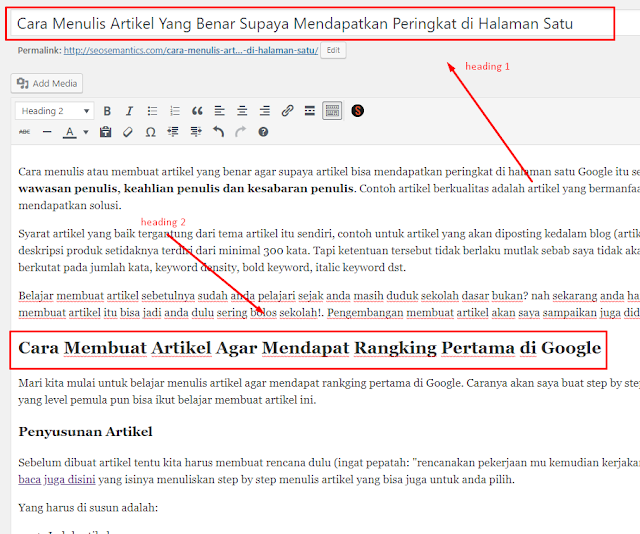Insert a bulleted list

tap(152, 111)
